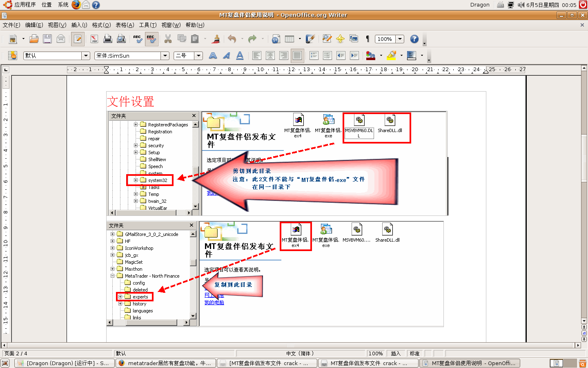Toggle italic text formatting
Image resolution: width=588 pixels, height=368 pixels.
pyautogui.click(x=226, y=56)
